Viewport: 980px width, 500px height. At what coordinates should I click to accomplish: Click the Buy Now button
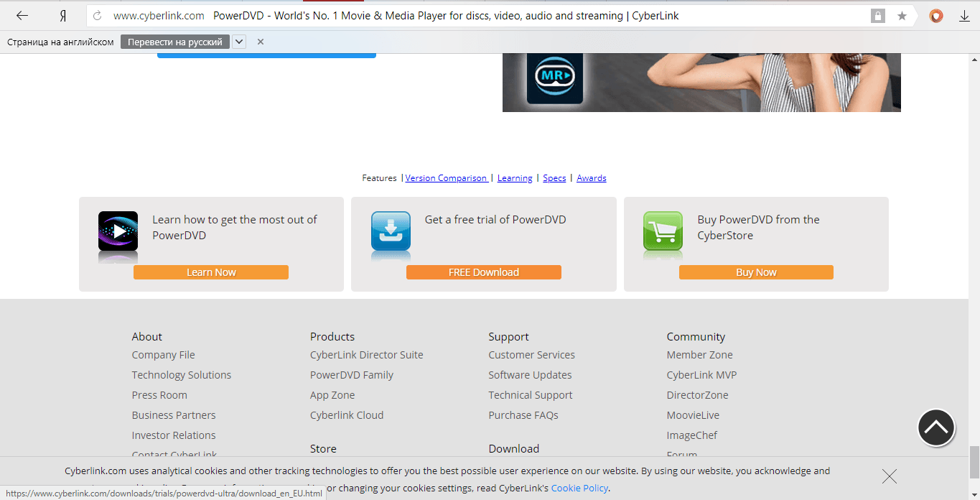click(x=756, y=272)
